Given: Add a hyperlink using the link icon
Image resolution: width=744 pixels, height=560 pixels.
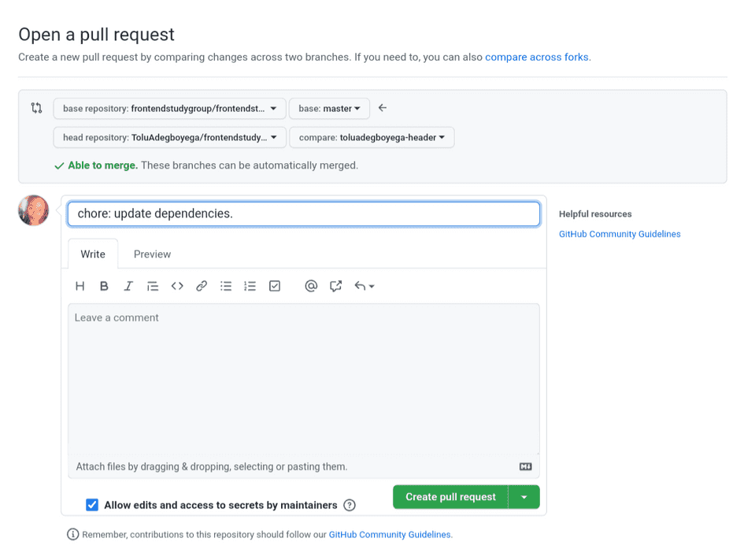Looking at the screenshot, I should click(202, 286).
